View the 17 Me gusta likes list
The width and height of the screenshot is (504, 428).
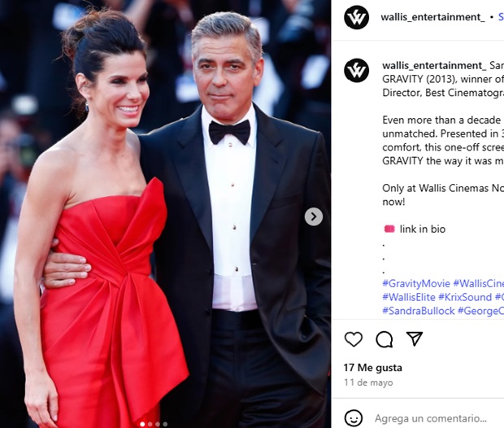[x=372, y=368]
